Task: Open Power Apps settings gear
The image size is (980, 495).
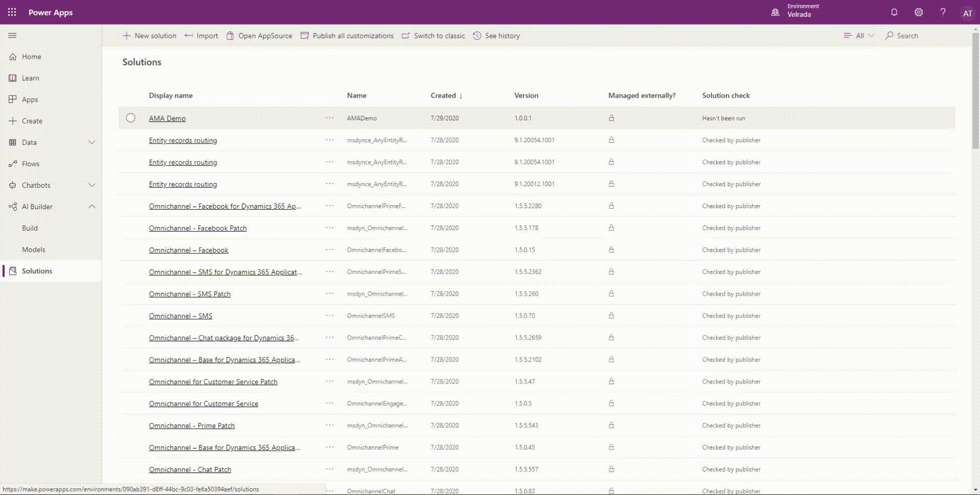Action: coord(918,12)
